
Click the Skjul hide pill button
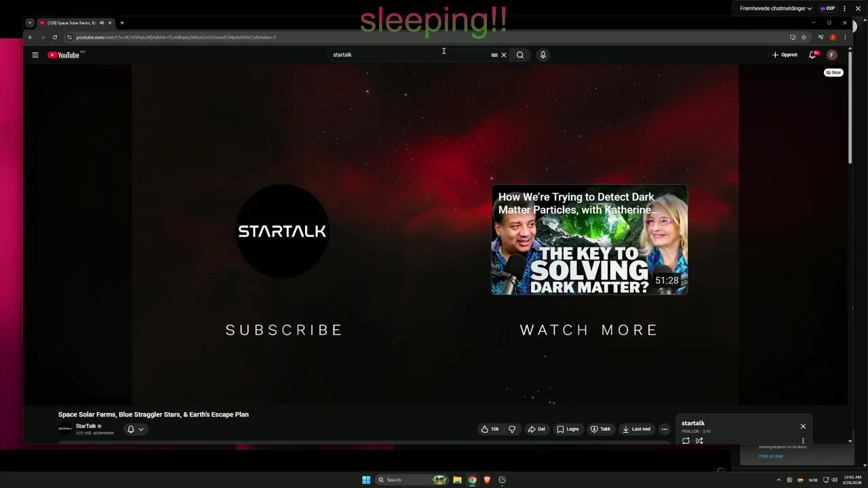(x=833, y=73)
